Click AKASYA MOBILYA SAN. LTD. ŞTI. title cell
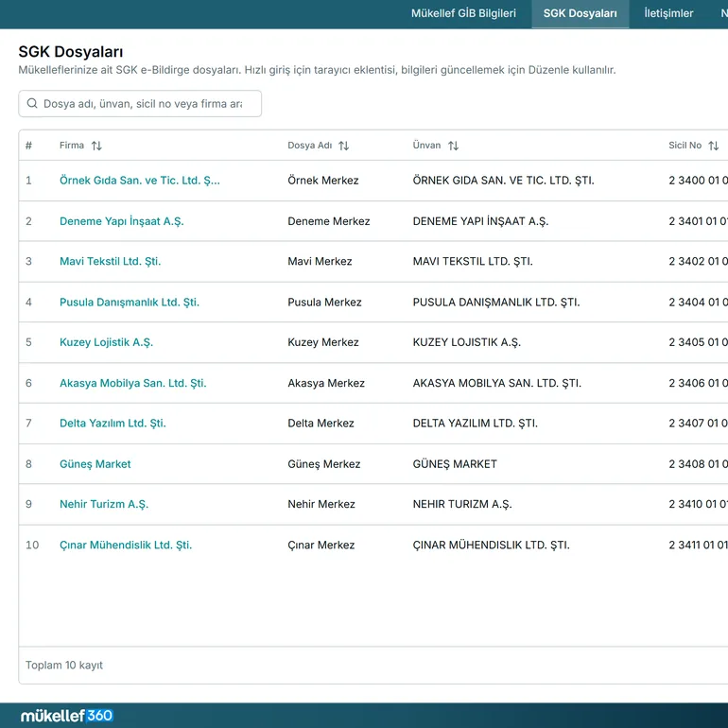The width and height of the screenshot is (728, 728). (496, 383)
